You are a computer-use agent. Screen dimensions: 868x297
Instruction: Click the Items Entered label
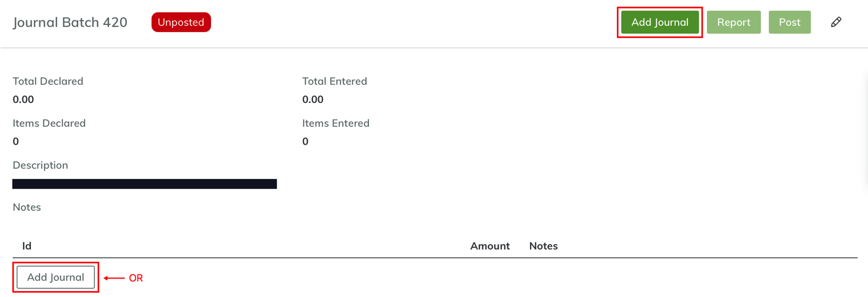click(x=335, y=123)
